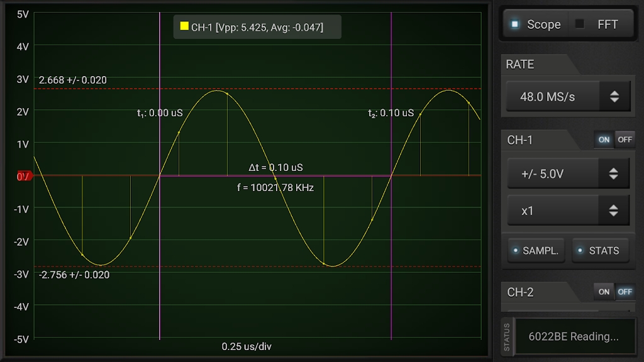Click the 6022BE Reading status field
The width and height of the screenshot is (644, 362).
pyautogui.click(x=575, y=336)
